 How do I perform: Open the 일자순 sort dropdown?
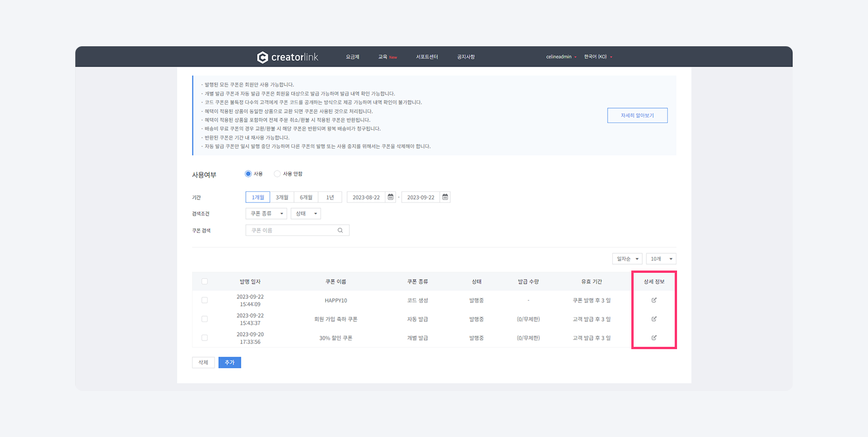point(627,259)
